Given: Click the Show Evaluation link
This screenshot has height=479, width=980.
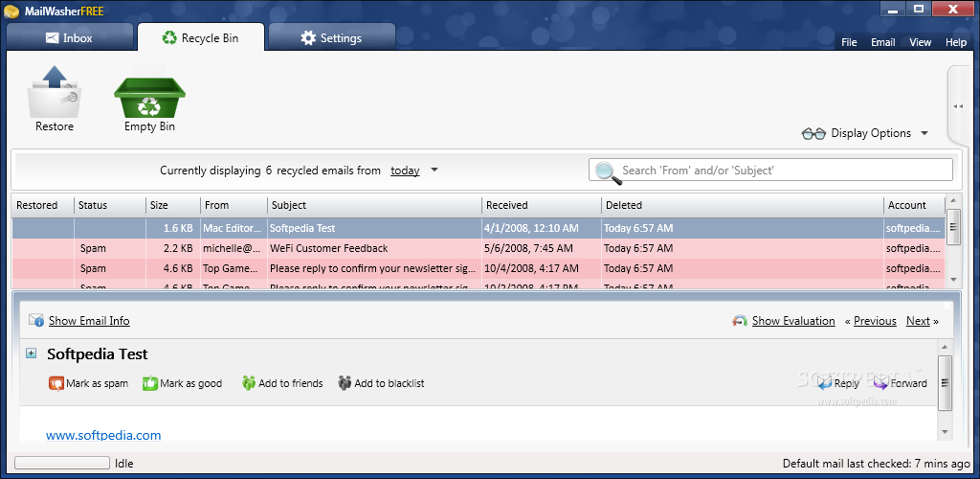Looking at the screenshot, I should tap(793, 321).
